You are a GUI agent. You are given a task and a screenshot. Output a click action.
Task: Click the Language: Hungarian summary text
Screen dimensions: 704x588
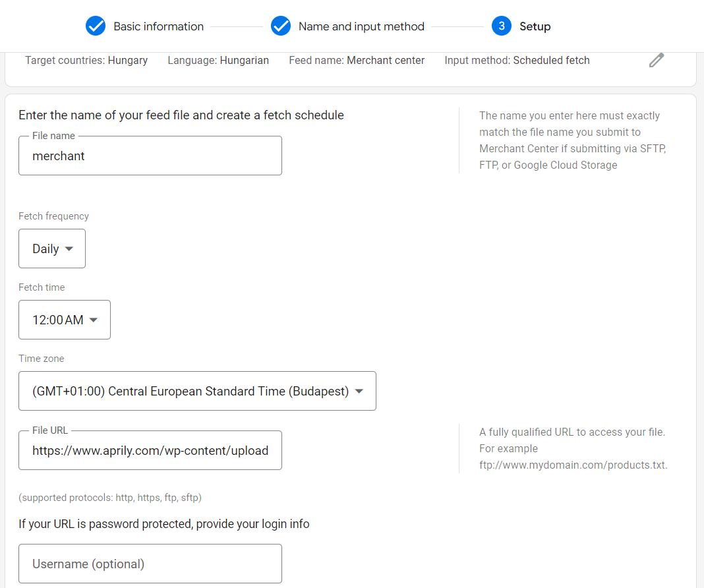click(218, 61)
